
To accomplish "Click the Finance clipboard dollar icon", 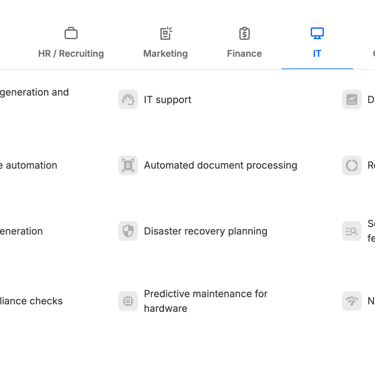I will pyautogui.click(x=244, y=33).
